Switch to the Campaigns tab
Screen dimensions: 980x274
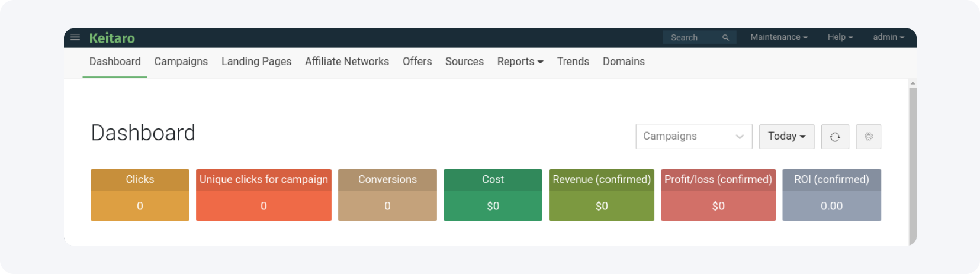pyautogui.click(x=181, y=62)
